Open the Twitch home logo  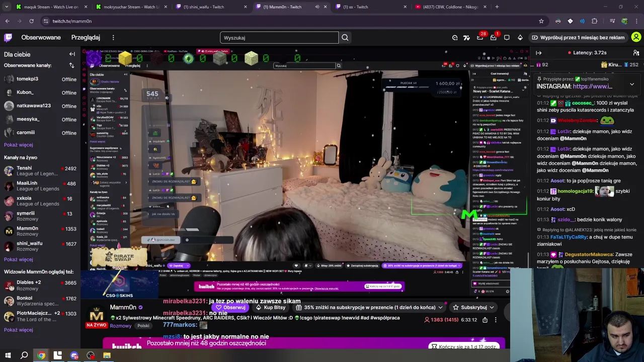point(8,37)
